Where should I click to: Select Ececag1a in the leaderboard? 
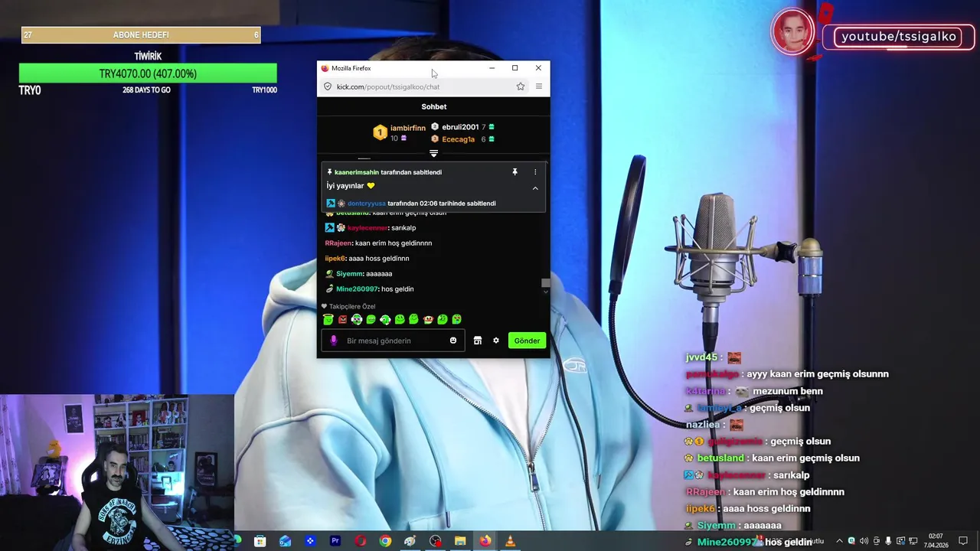(x=459, y=139)
